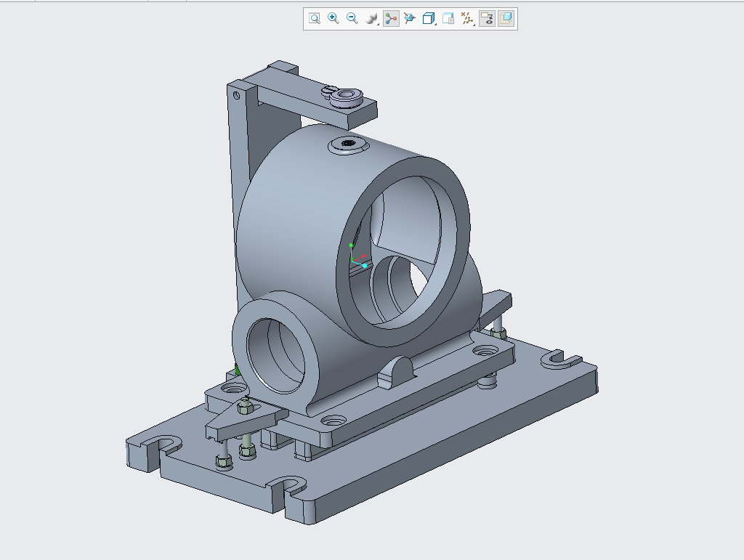Click the Refit view magnifier icon

click(314, 18)
